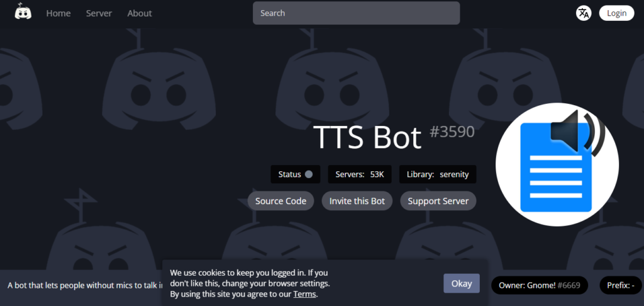The height and width of the screenshot is (306, 644).
Task: Select the TTS Bot title text
Action: click(x=367, y=137)
